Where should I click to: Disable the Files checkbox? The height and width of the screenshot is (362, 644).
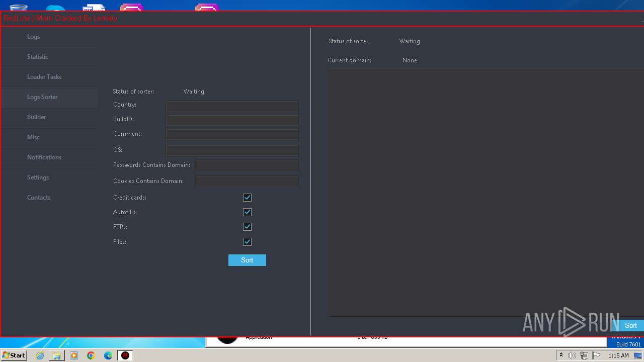pos(247,242)
